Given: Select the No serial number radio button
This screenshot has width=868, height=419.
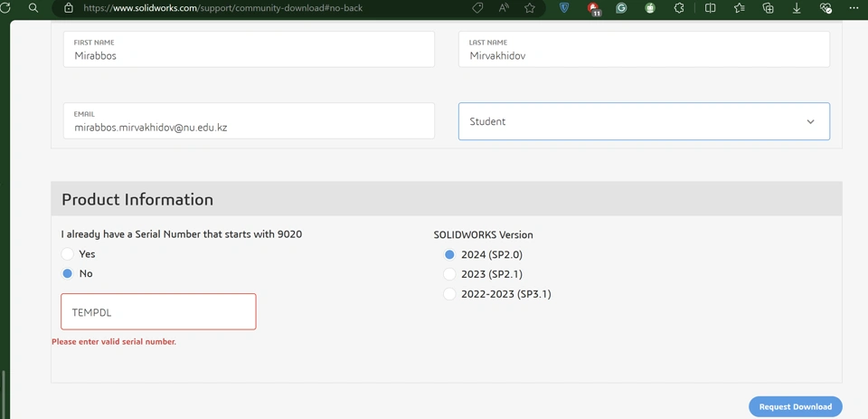Looking at the screenshot, I should tap(68, 273).
